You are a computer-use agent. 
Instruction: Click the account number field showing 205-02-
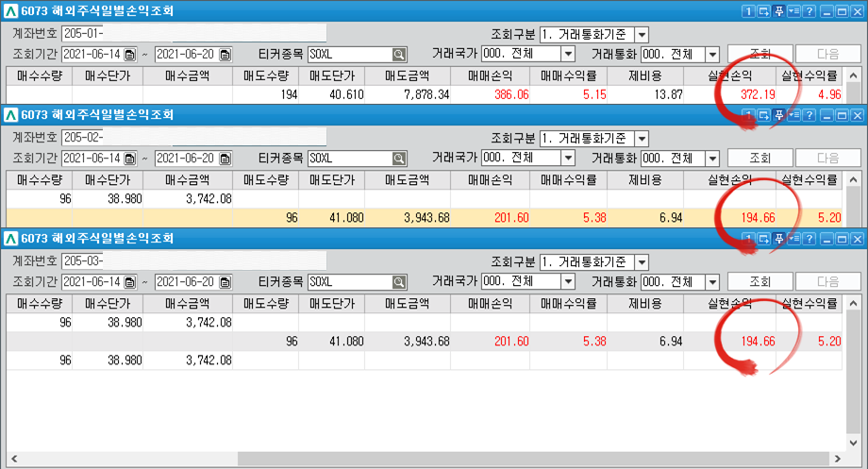193,138
